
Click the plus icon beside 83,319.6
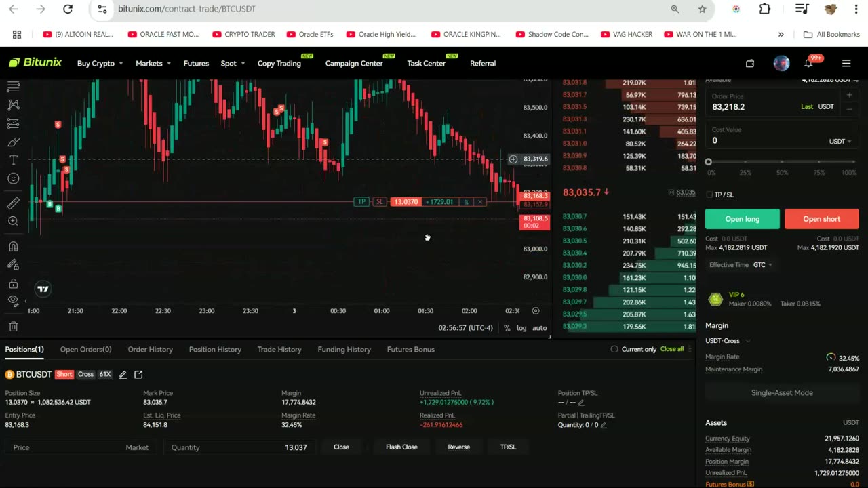(513, 159)
